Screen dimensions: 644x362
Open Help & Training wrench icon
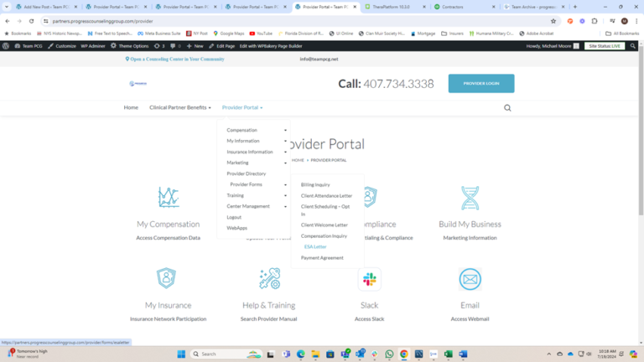pos(269,278)
